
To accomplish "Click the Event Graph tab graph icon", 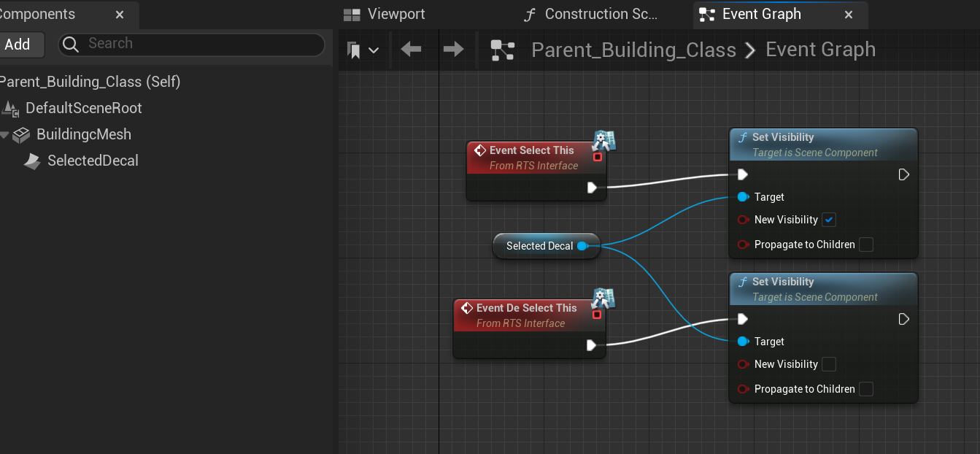I will coord(707,15).
